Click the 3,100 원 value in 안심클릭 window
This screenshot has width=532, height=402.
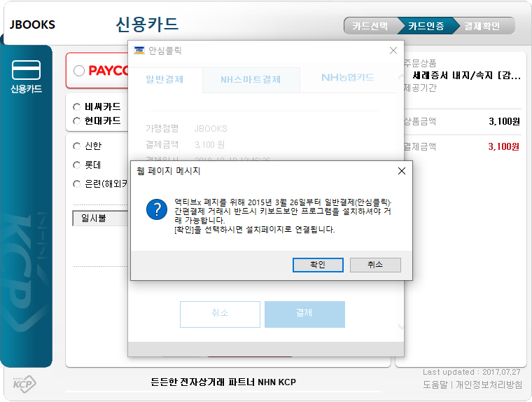pyautogui.click(x=210, y=145)
